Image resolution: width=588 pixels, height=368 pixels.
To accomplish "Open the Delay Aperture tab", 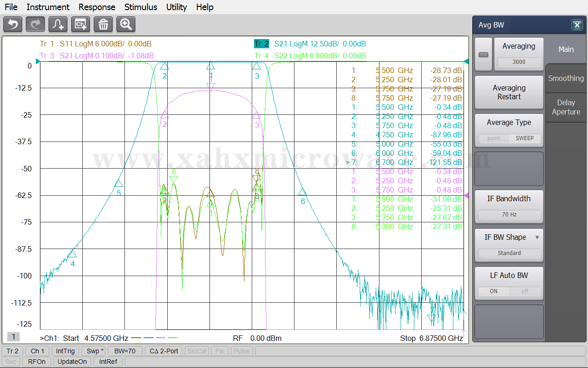I will [x=566, y=107].
